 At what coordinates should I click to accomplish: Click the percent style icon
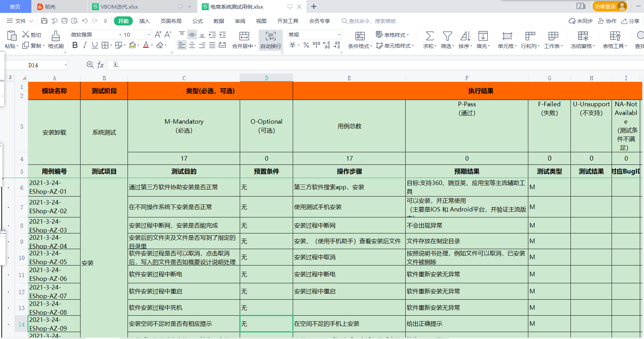(x=306, y=45)
